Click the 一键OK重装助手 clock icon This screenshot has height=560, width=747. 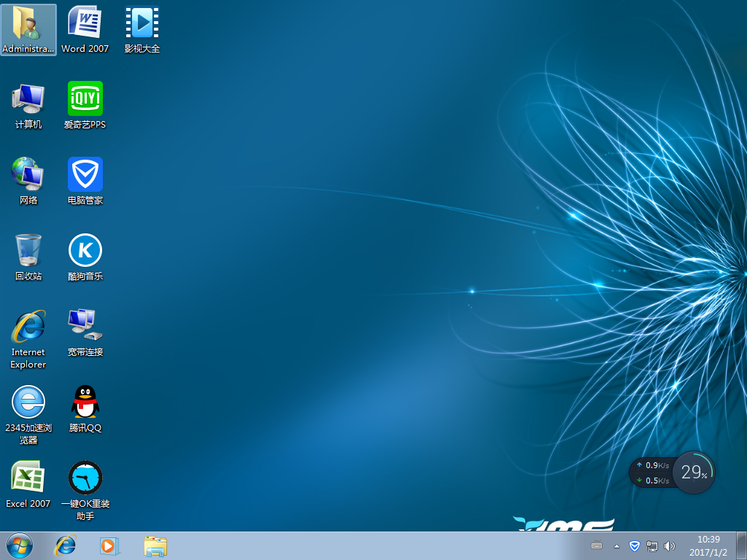point(85,478)
